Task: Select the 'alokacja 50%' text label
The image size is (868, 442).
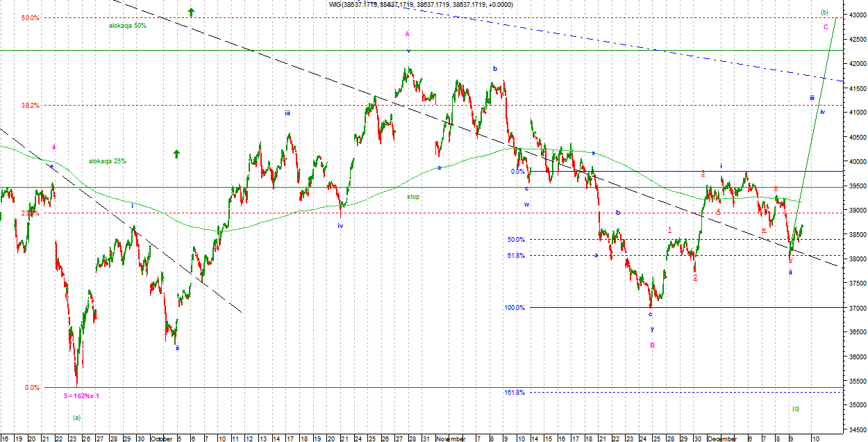Action: pos(128,26)
